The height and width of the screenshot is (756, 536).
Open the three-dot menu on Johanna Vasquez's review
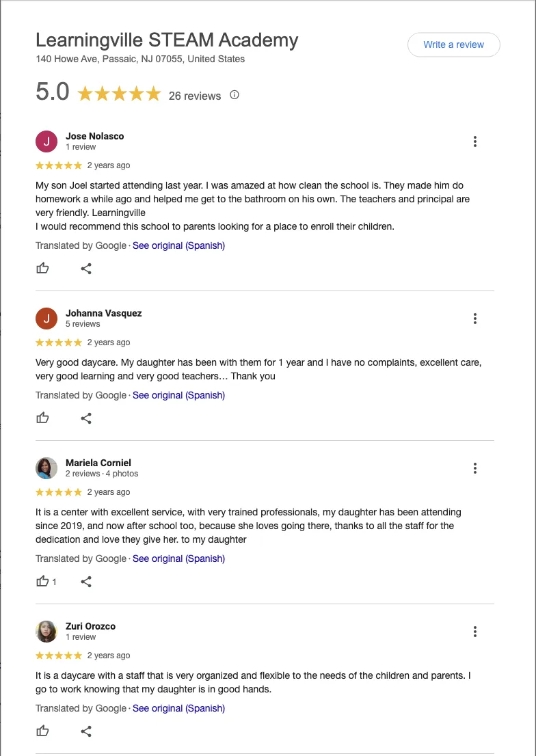coord(475,319)
